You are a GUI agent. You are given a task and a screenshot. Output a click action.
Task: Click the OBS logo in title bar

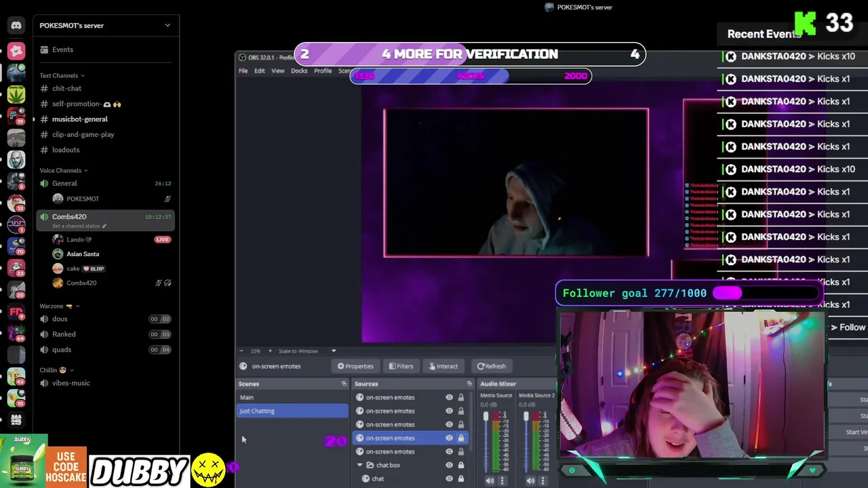pos(242,58)
